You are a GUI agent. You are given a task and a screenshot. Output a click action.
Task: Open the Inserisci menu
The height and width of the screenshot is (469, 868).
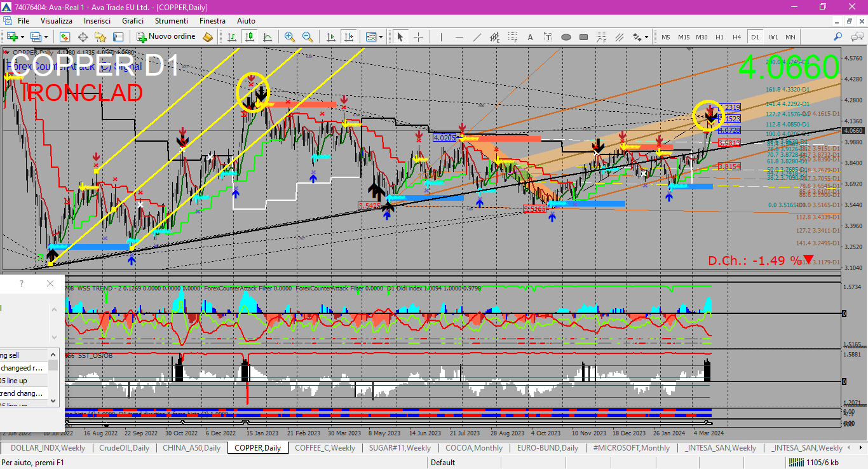[97, 21]
